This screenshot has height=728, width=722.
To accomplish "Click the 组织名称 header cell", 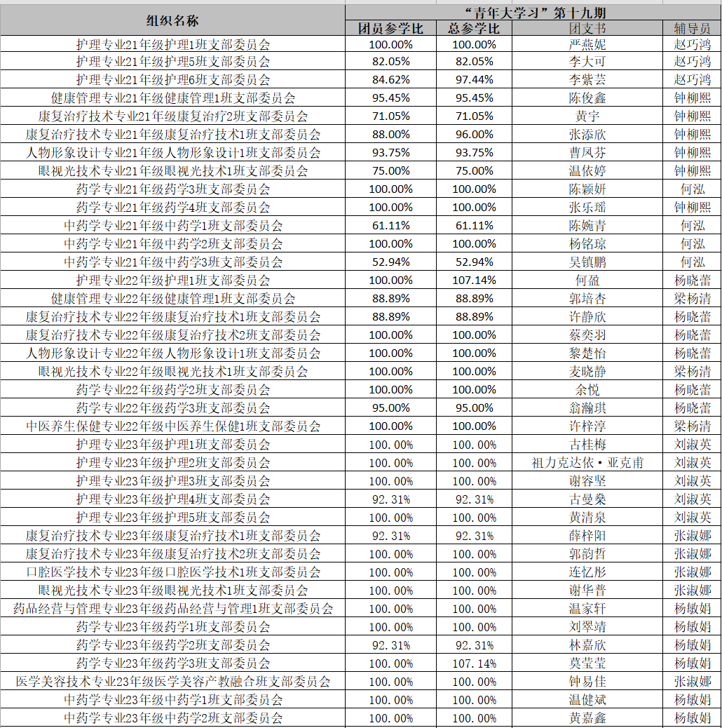I will (x=172, y=20).
